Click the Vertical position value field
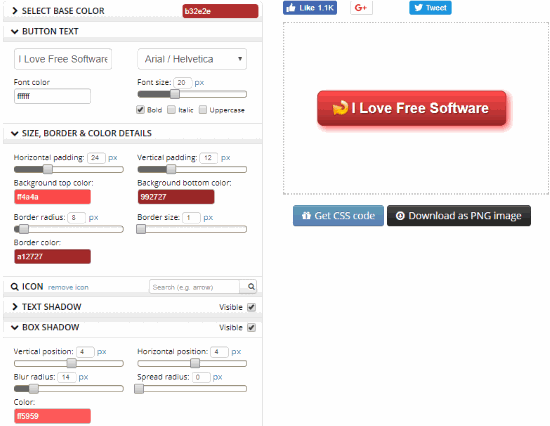550x426 pixels. coord(85,352)
